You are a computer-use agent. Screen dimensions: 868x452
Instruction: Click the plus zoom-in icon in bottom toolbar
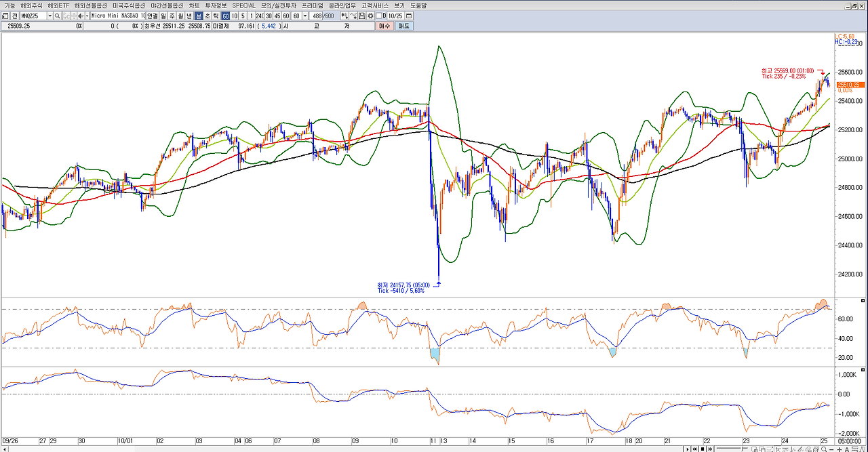coord(839,449)
